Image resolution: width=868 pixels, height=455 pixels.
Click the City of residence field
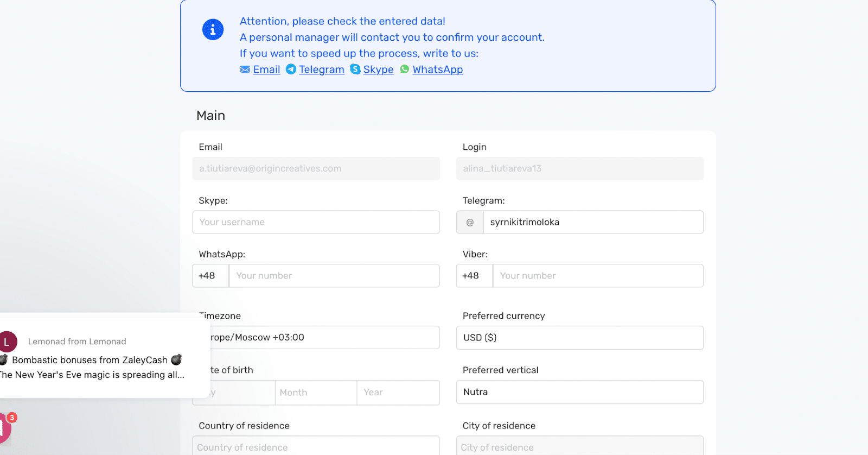click(x=580, y=446)
